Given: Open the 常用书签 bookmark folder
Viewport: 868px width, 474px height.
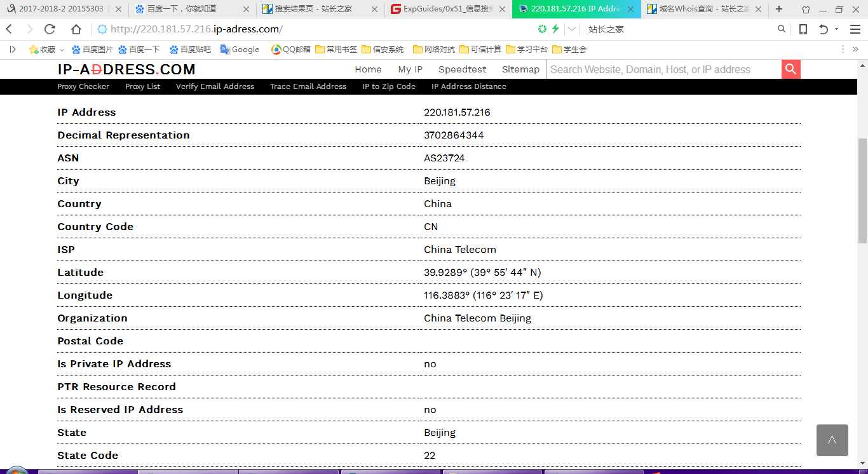Looking at the screenshot, I should [337, 49].
